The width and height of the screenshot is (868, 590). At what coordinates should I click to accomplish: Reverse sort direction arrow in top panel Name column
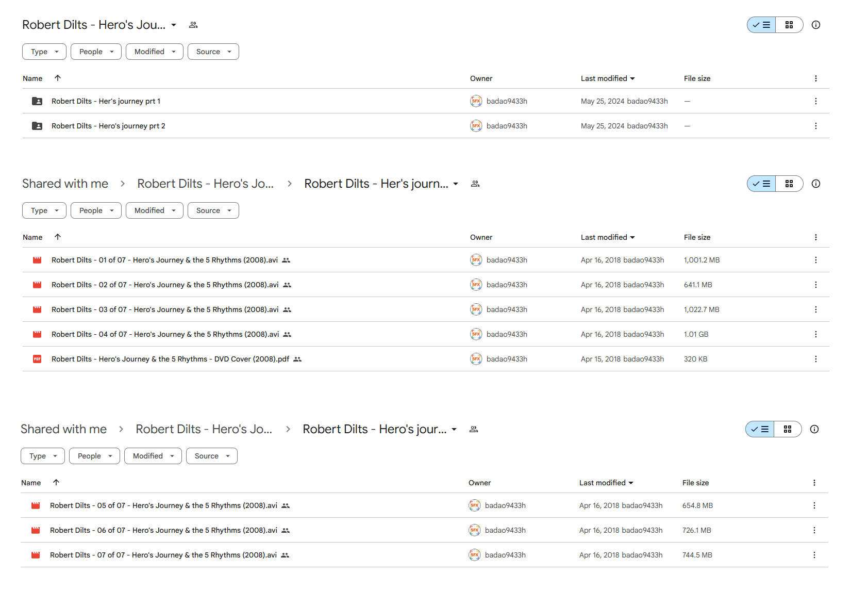58,78
